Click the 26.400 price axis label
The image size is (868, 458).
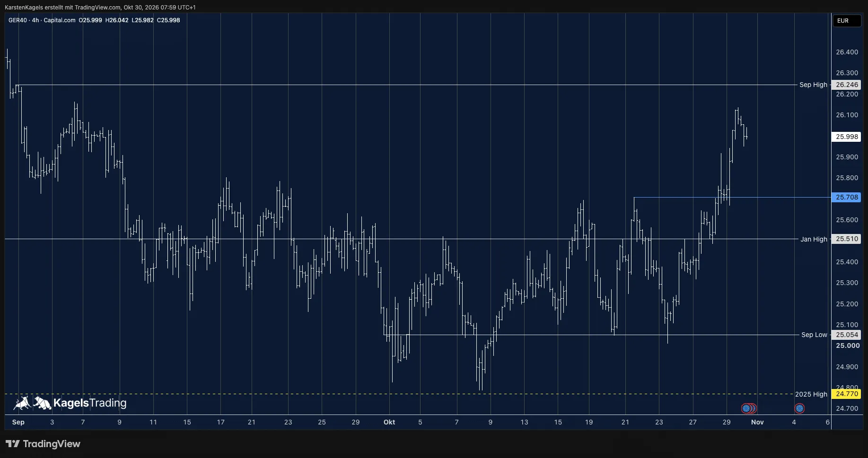point(847,52)
